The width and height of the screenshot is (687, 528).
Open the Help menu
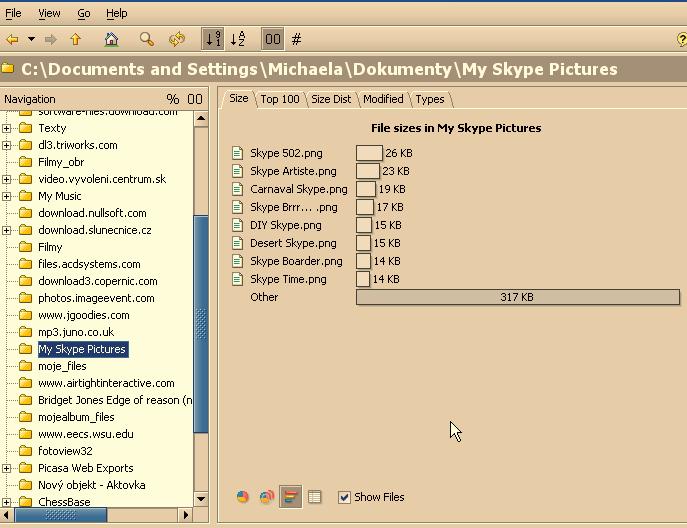click(117, 14)
